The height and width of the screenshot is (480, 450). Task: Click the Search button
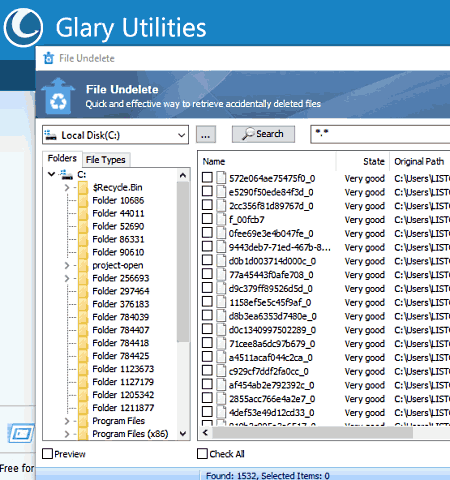[263, 134]
